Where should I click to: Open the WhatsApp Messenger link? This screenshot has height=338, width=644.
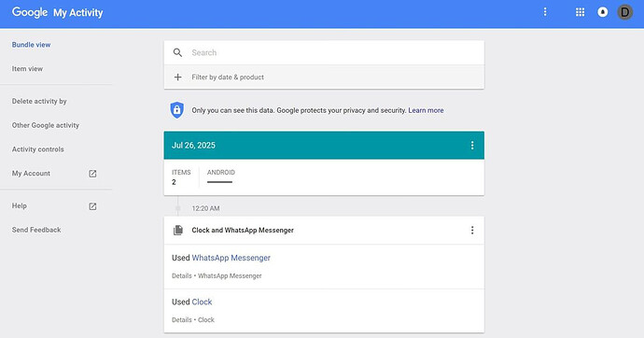tap(231, 258)
